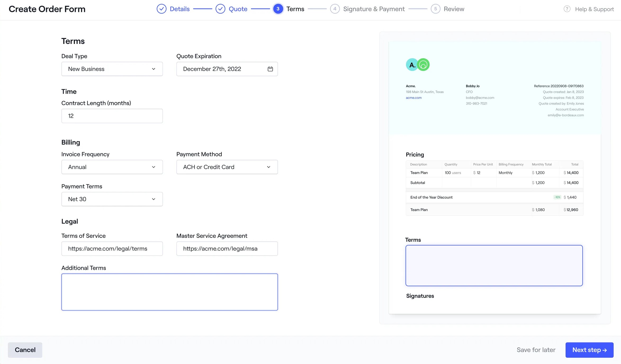621x364 pixels.
Task: Click the Cancel button
Action: coord(25,350)
